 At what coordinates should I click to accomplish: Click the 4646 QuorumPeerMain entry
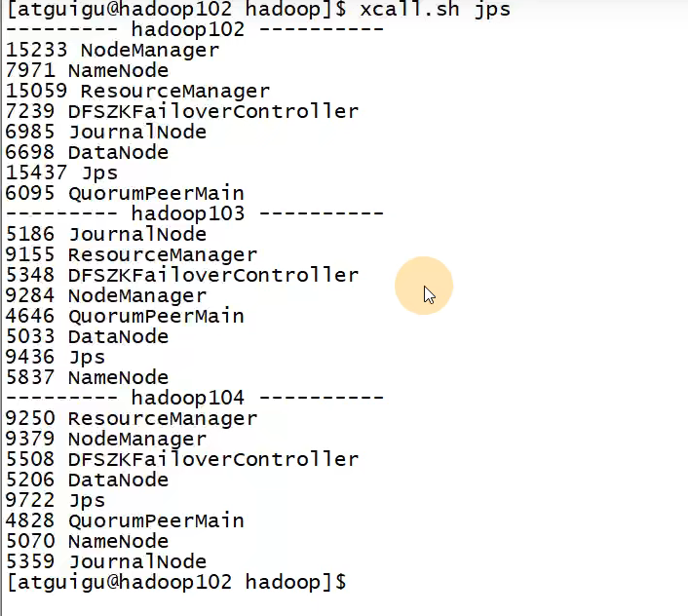125,316
